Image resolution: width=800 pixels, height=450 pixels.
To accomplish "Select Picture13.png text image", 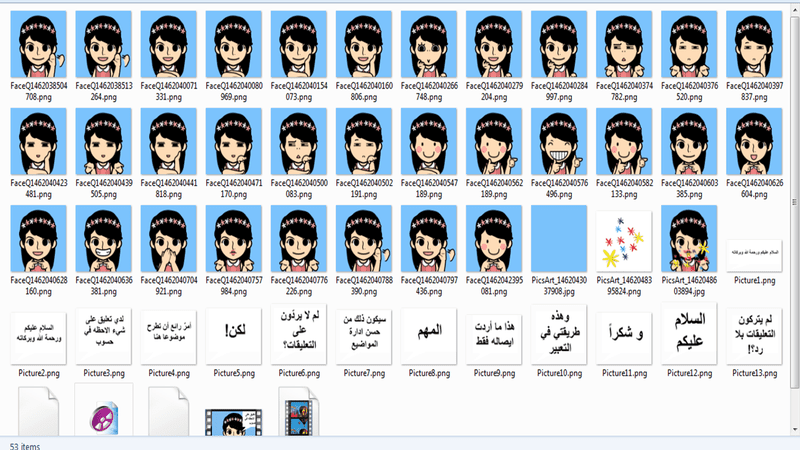I will 755,337.
